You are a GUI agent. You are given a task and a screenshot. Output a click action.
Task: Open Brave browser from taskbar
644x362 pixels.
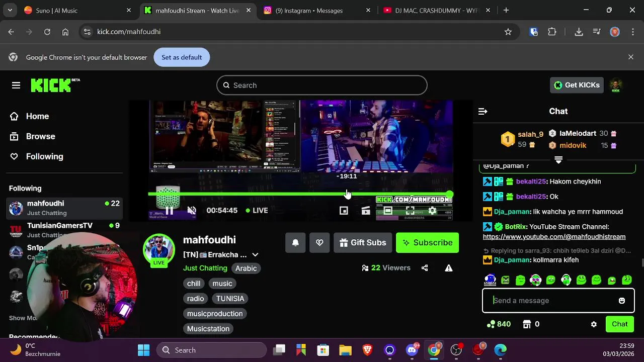368,350
